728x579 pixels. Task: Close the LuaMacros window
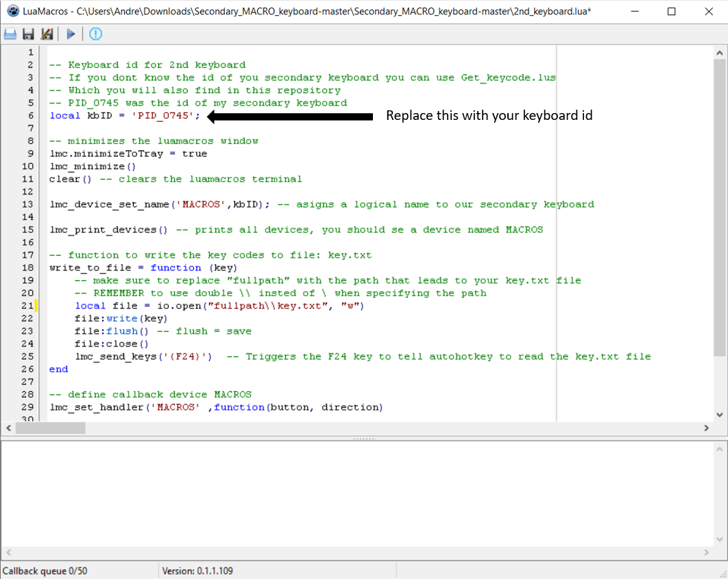(x=709, y=11)
